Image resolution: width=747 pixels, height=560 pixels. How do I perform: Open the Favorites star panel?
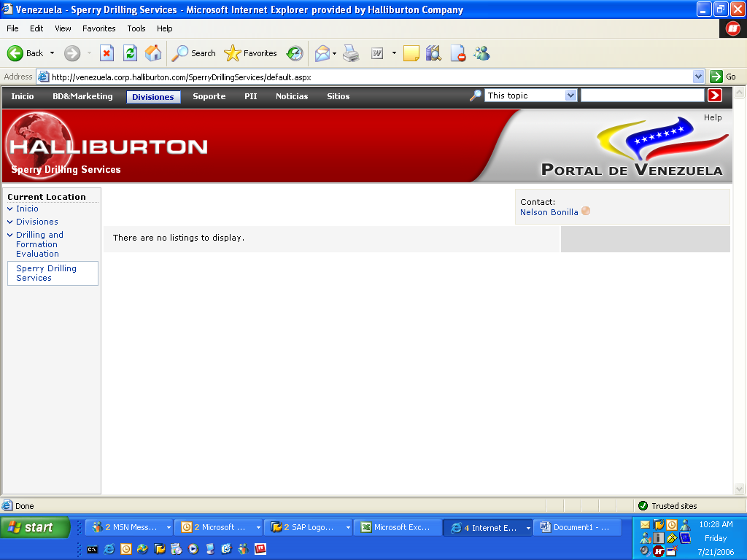[251, 53]
